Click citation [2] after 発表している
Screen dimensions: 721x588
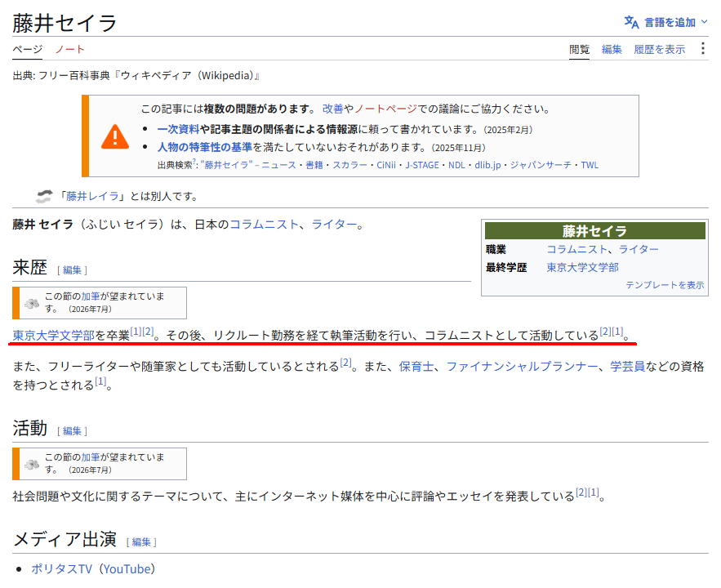[581, 492]
